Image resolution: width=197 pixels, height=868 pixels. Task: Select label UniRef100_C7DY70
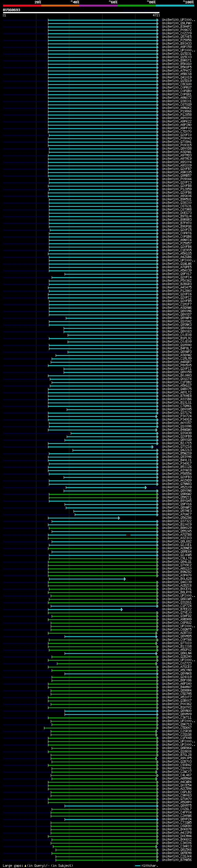tap(177, 131)
